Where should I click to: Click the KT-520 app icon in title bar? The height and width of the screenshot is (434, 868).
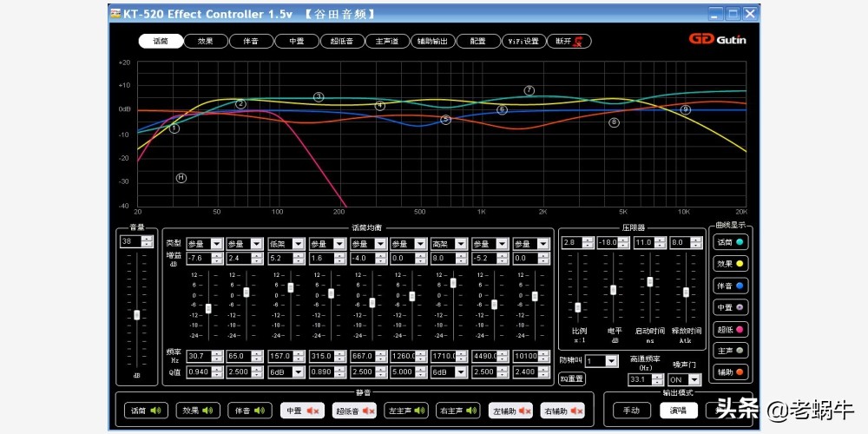coord(115,13)
